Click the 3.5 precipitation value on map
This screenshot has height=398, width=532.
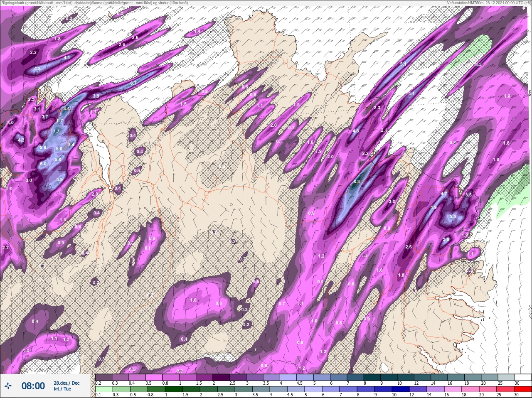pos(468,194)
